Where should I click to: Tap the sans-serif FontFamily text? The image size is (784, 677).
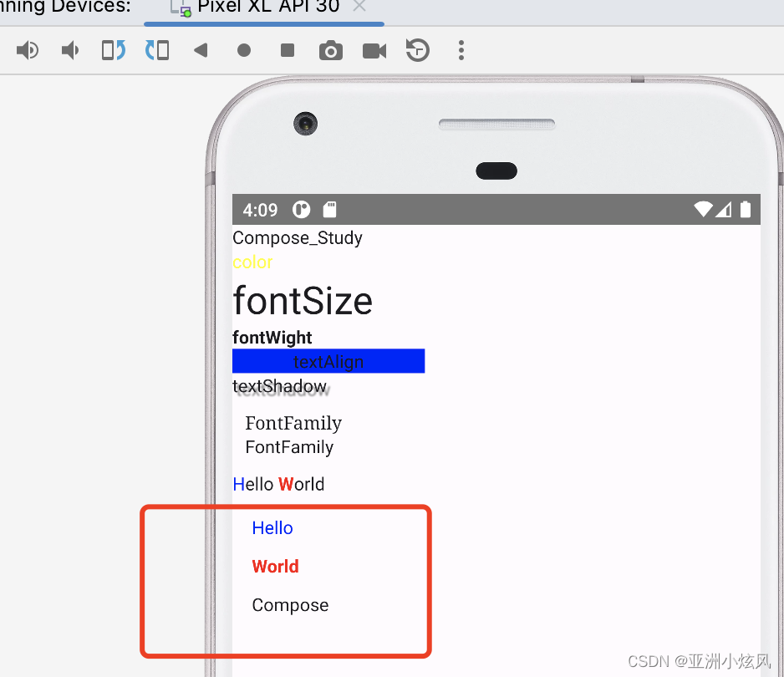(289, 447)
